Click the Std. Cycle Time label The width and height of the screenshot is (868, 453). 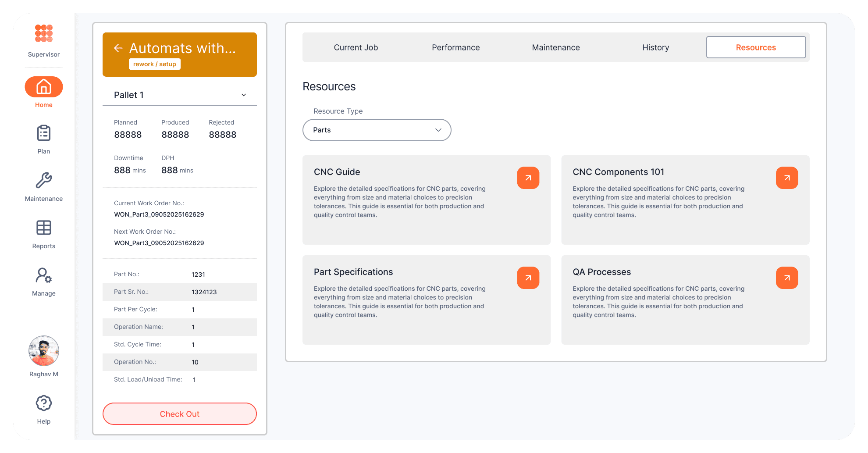pyautogui.click(x=138, y=344)
